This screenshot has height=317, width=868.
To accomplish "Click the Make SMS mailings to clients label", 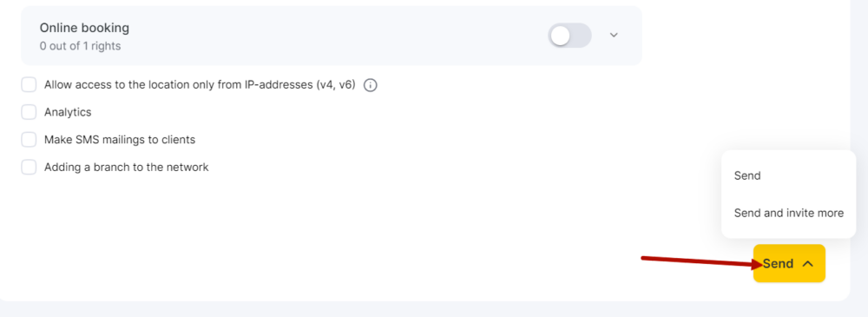I will click(x=120, y=140).
